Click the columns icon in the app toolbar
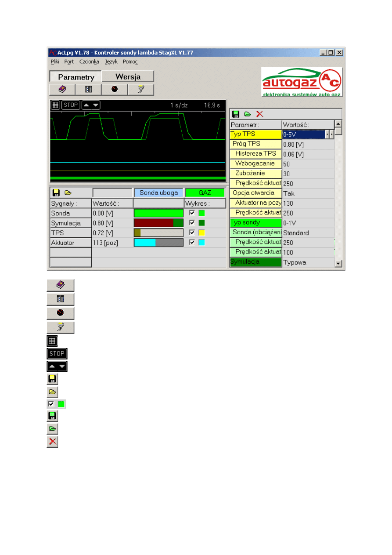 [88, 89]
